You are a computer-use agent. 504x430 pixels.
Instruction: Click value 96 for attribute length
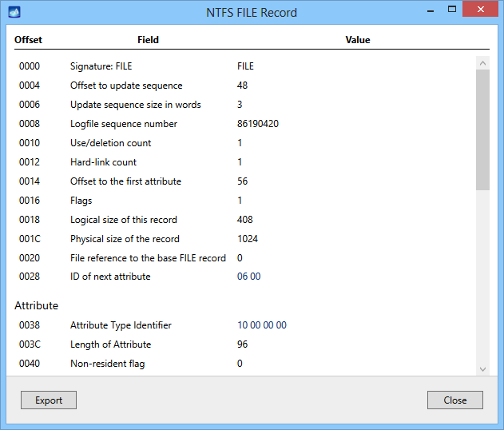[242, 344]
